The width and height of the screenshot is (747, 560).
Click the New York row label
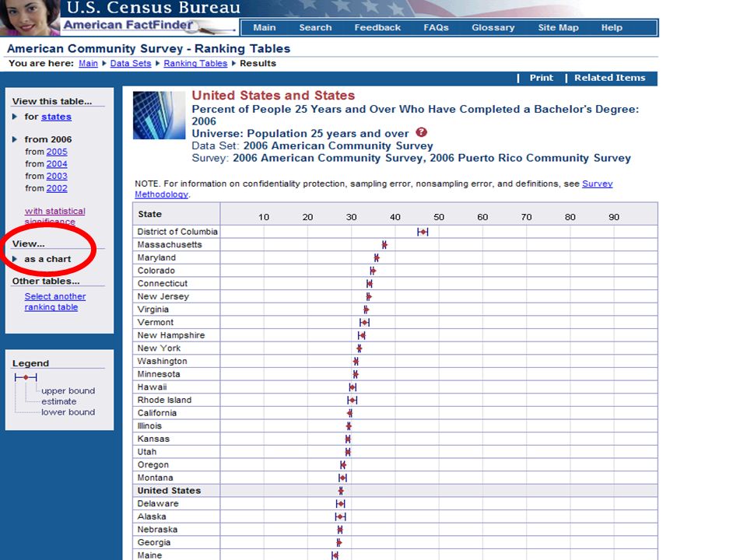click(159, 348)
